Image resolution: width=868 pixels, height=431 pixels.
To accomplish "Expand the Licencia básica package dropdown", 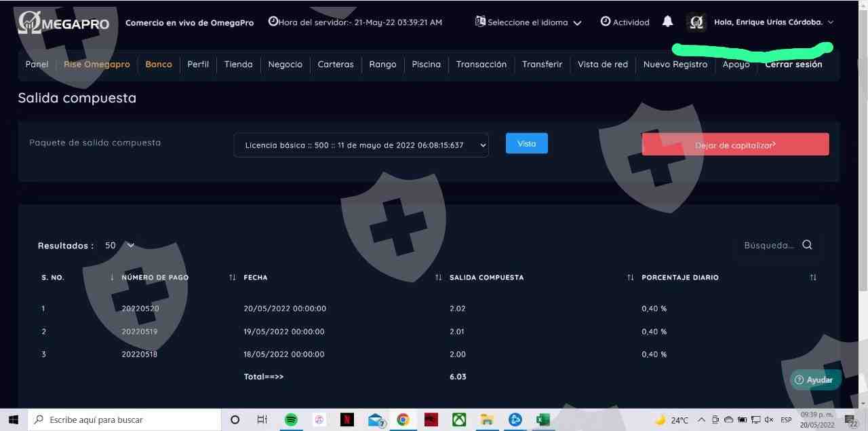I will (x=361, y=145).
